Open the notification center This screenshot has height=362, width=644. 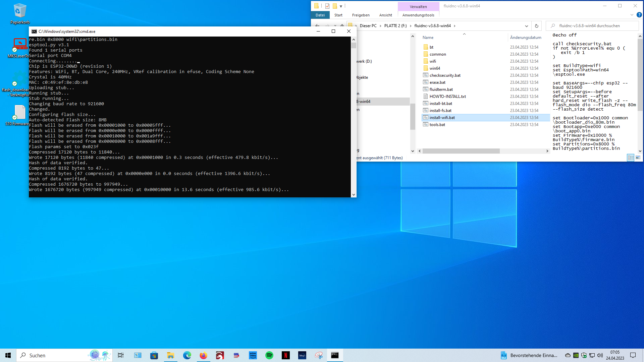pyautogui.click(x=633, y=355)
